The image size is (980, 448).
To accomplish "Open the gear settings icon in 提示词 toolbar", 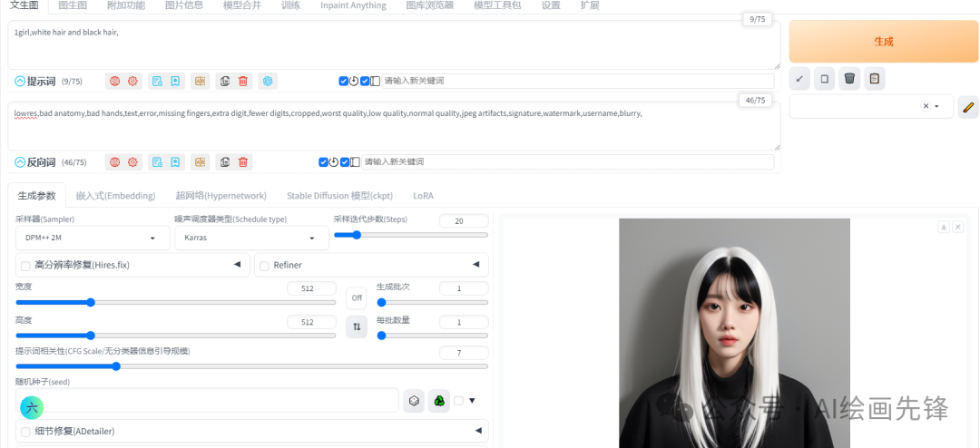I will pos(132,81).
